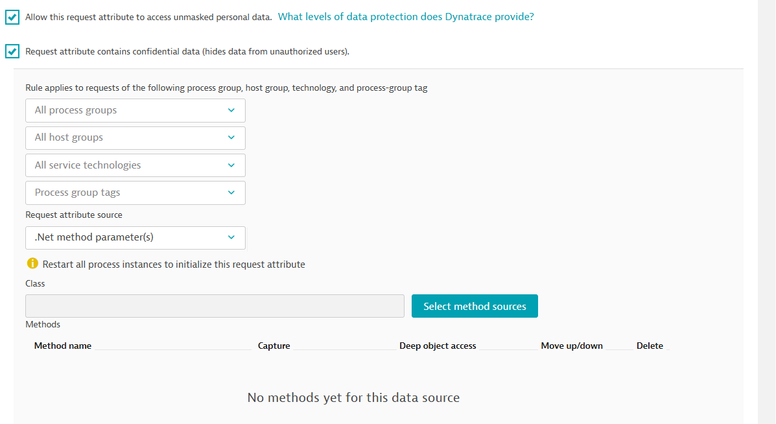Click the yellow info icon beside restart notice

point(32,264)
